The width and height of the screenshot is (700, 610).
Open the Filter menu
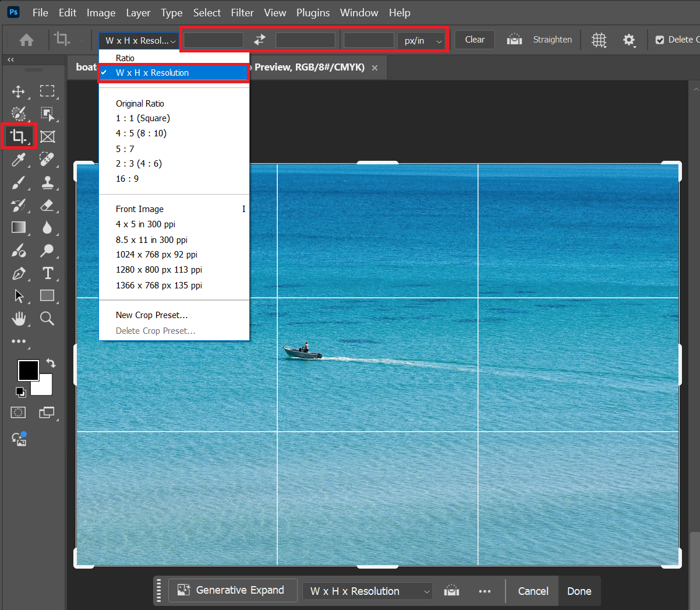[x=242, y=12]
